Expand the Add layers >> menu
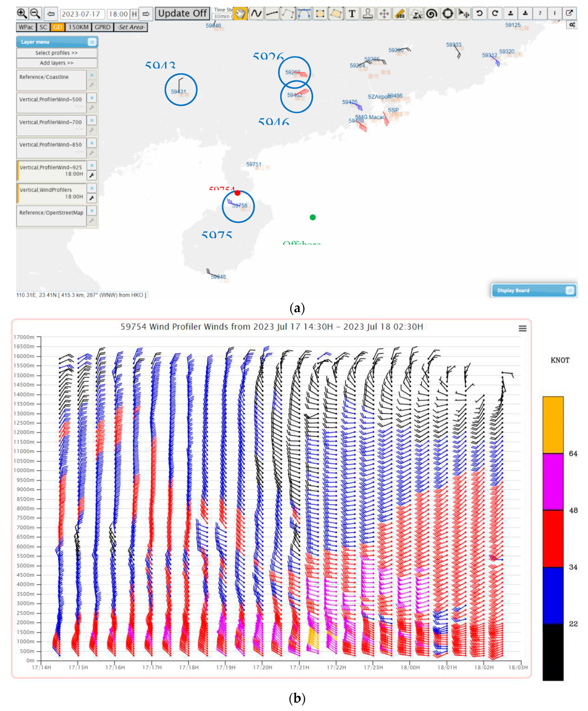The width and height of the screenshot is (588, 711). 57,63
